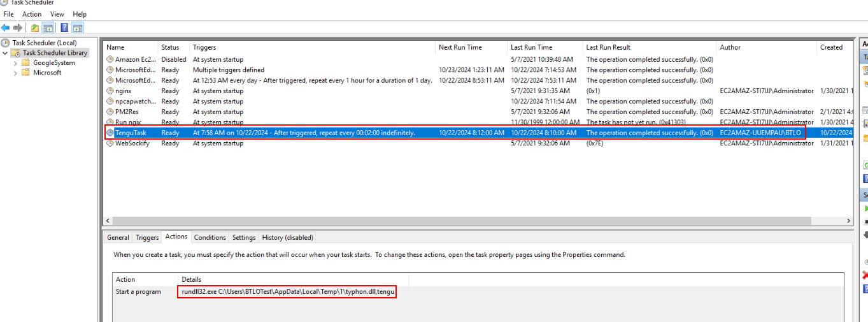This screenshot has height=322, width=868.
Task: Open the Help menu
Action: [x=80, y=14]
